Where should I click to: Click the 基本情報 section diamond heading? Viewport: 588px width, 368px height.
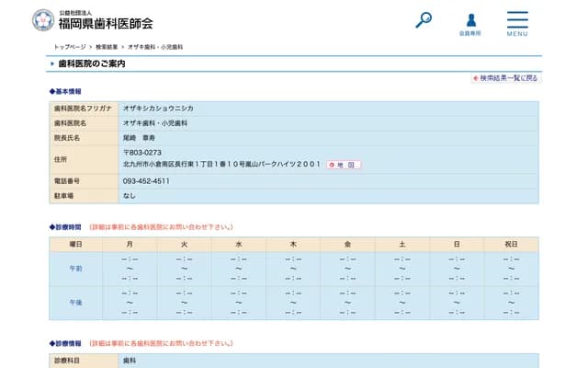(x=65, y=92)
